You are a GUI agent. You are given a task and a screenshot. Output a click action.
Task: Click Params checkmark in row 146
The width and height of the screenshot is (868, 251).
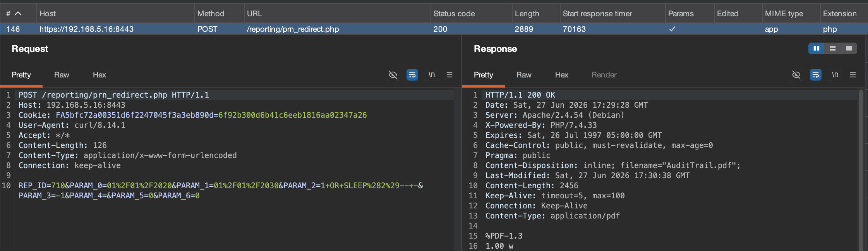click(672, 29)
